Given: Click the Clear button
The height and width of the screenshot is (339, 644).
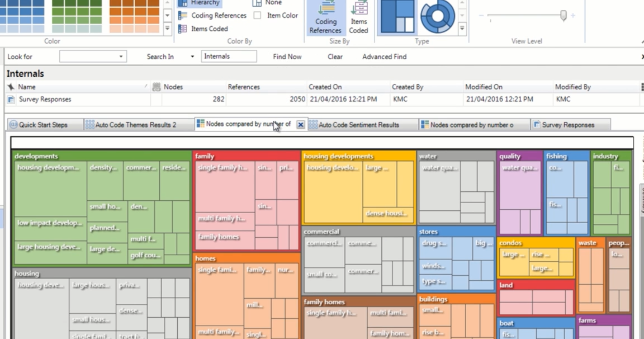Looking at the screenshot, I should [335, 57].
